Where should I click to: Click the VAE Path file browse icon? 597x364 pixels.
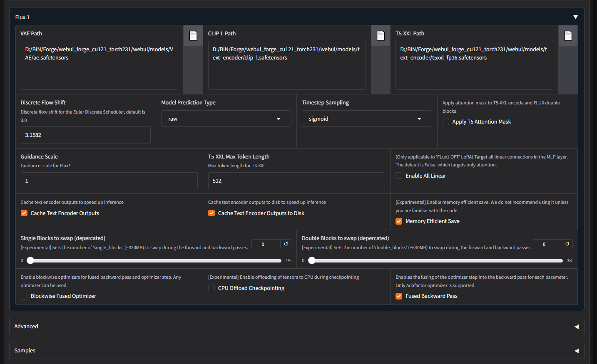[193, 36]
